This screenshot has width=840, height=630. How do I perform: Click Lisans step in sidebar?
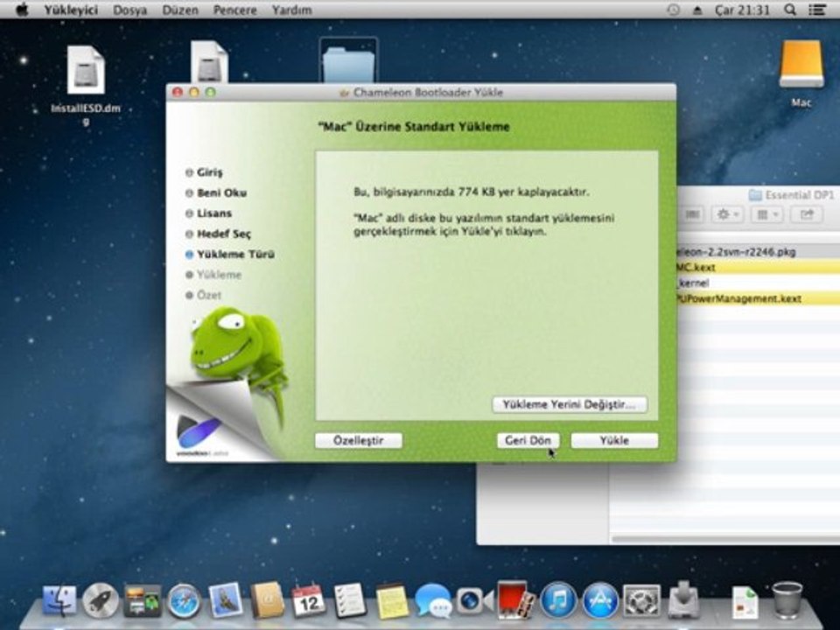coord(208,213)
